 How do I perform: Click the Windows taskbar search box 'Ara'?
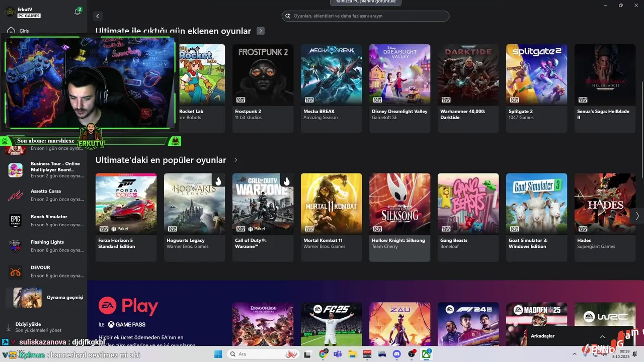263,354
